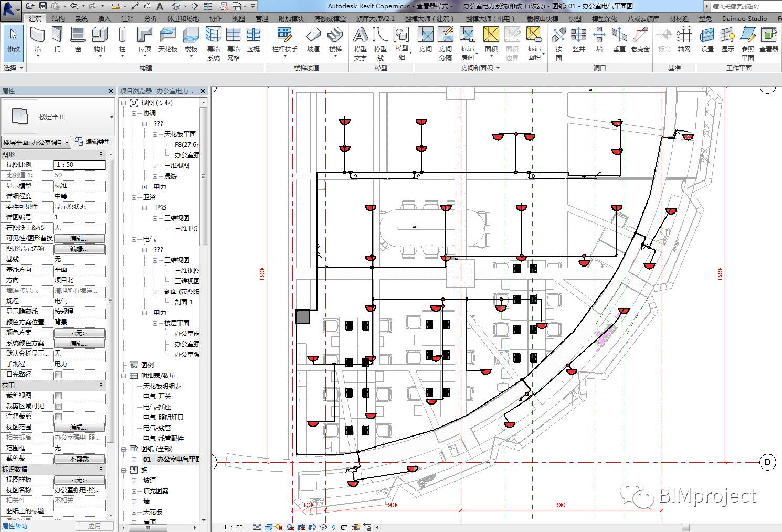Save the project from the quick access toolbar

coord(43,6)
